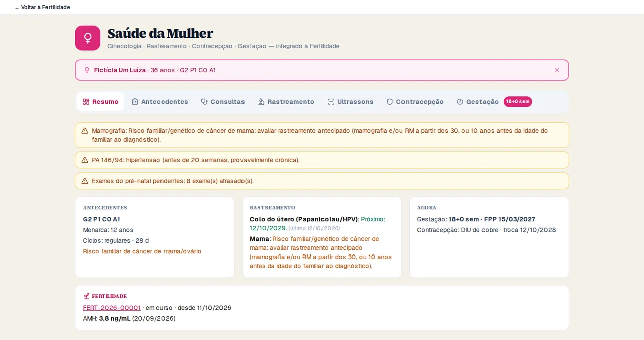
Task: Open the Antecedentes tab
Action: tap(160, 102)
